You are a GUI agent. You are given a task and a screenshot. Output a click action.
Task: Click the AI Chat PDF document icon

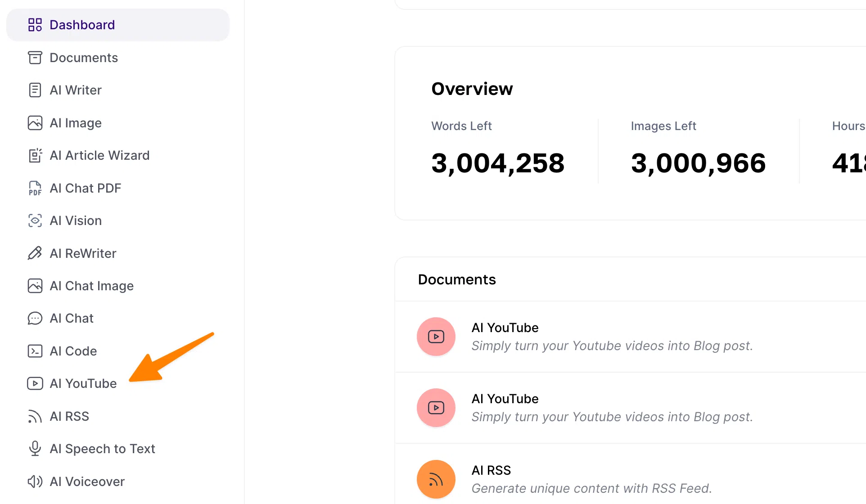point(35,188)
